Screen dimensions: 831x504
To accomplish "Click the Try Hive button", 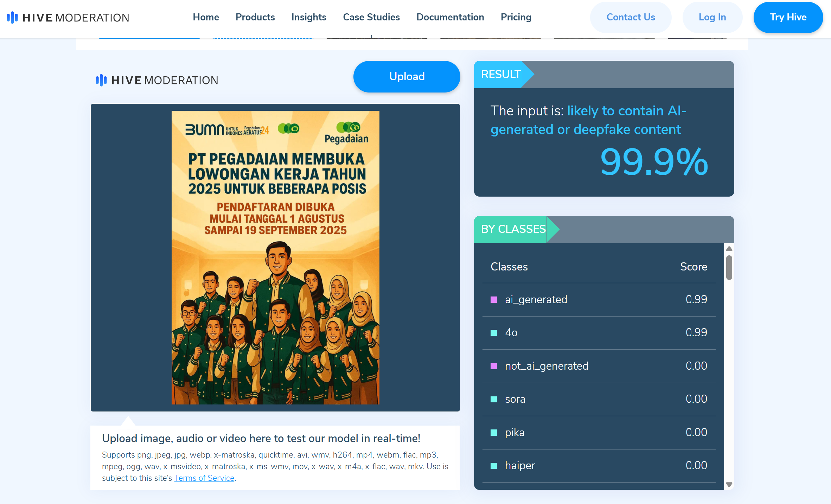I will coord(788,17).
